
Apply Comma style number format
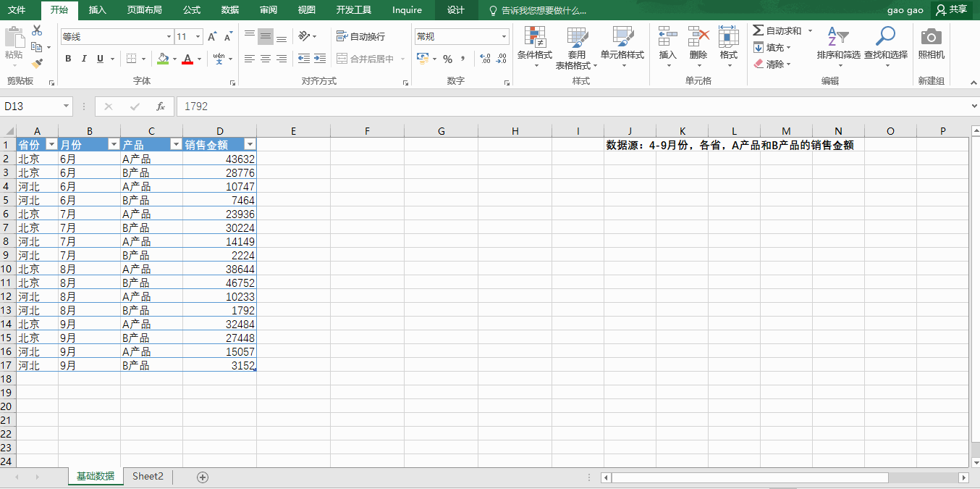pos(462,59)
